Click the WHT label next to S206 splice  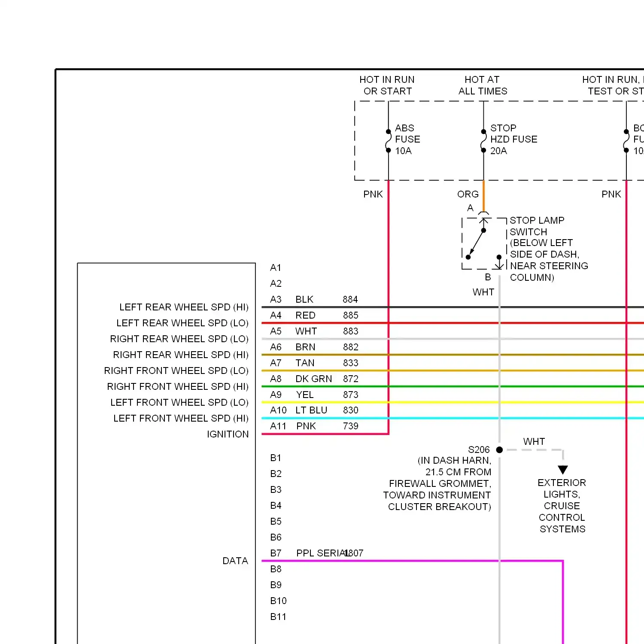pos(534,441)
